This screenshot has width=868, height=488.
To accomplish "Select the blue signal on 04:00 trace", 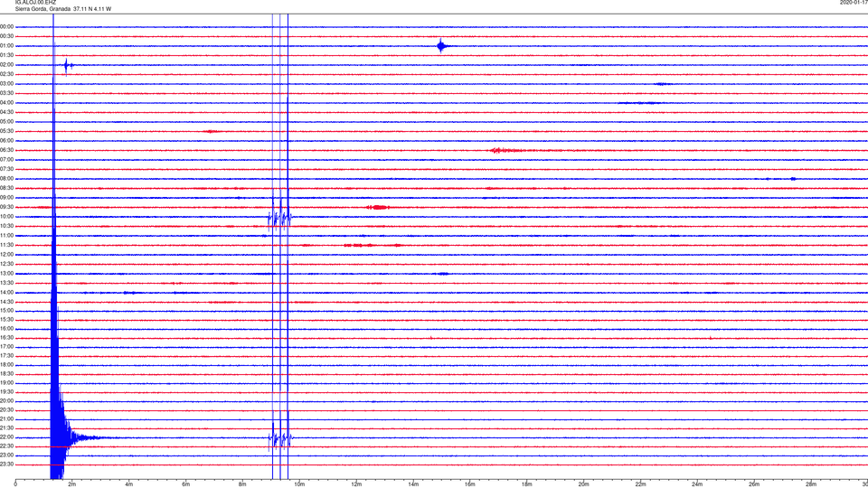I will tap(639, 103).
